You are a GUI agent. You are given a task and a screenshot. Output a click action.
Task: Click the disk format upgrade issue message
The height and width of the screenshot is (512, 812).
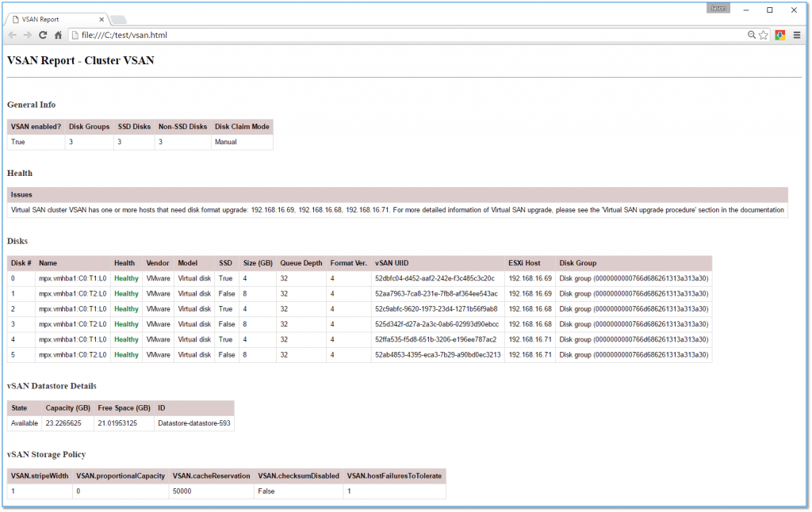(397, 210)
